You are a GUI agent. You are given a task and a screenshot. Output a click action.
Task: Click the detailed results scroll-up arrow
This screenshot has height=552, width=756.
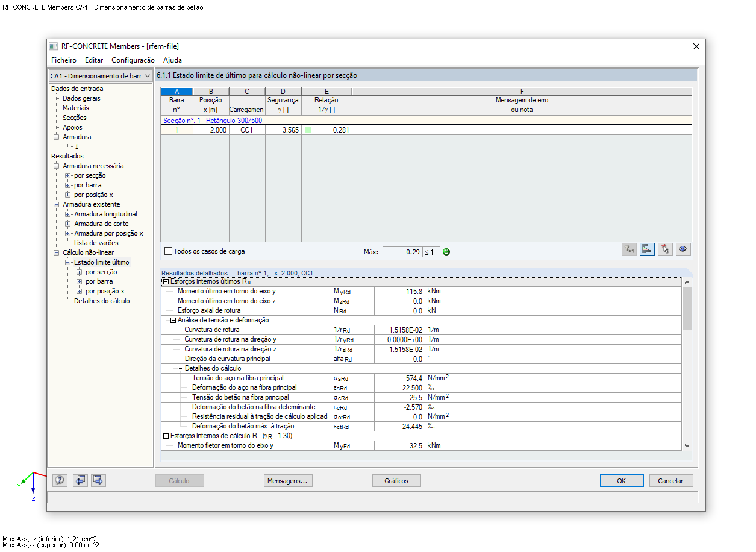[687, 282]
